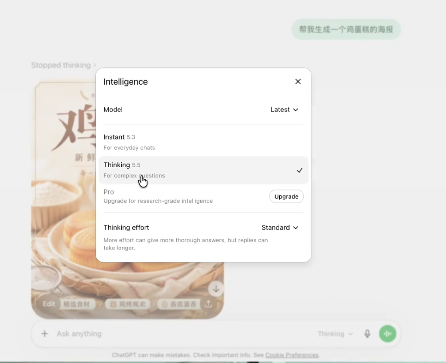Open the Thinking mode selector in composer

pos(335,334)
